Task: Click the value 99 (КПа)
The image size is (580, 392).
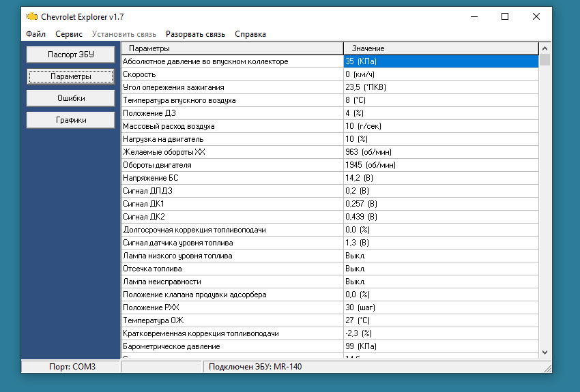Action: point(361,346)
